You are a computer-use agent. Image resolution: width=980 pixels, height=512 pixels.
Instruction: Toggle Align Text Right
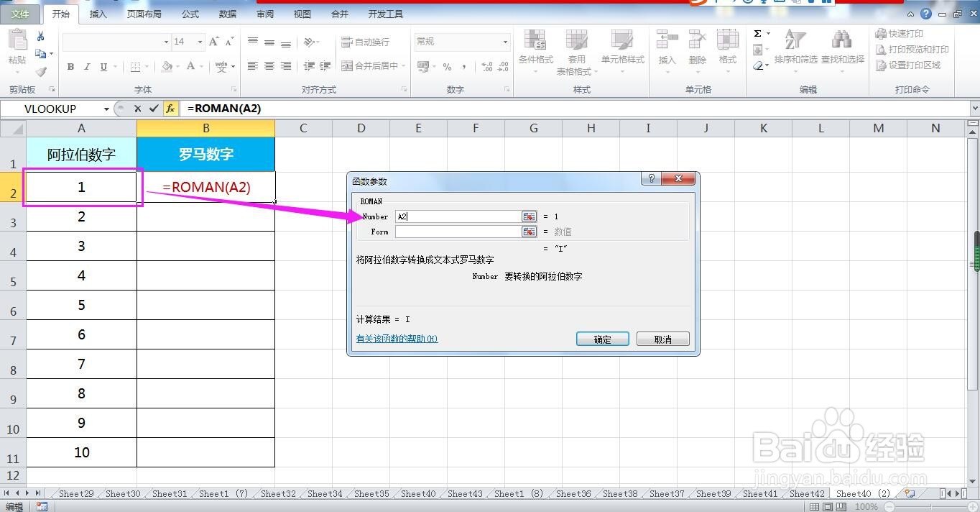[x=286, y=66]
